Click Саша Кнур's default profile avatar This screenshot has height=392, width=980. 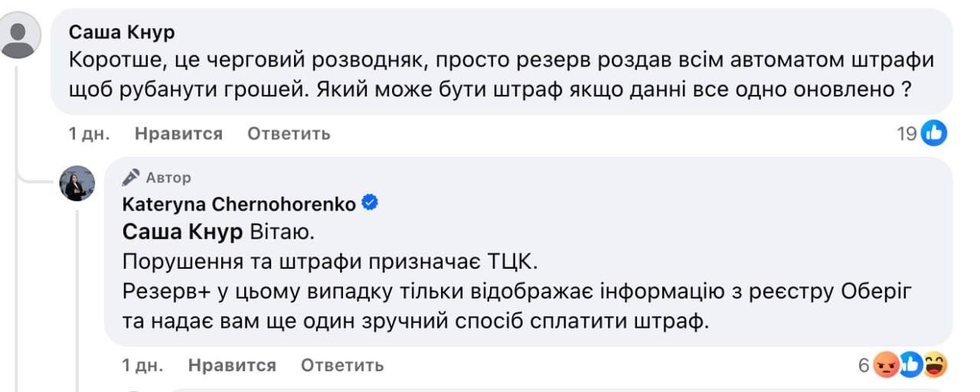[21, 36]
